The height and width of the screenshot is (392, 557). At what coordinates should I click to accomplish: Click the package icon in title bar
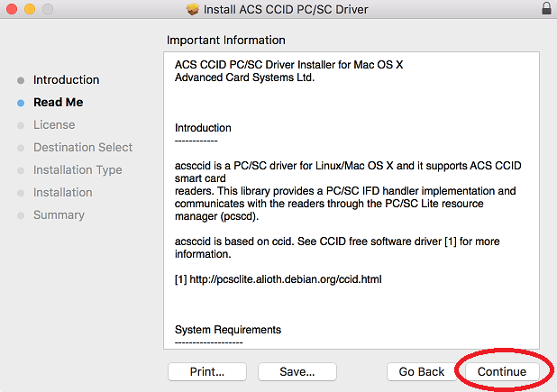coord(193,9)
